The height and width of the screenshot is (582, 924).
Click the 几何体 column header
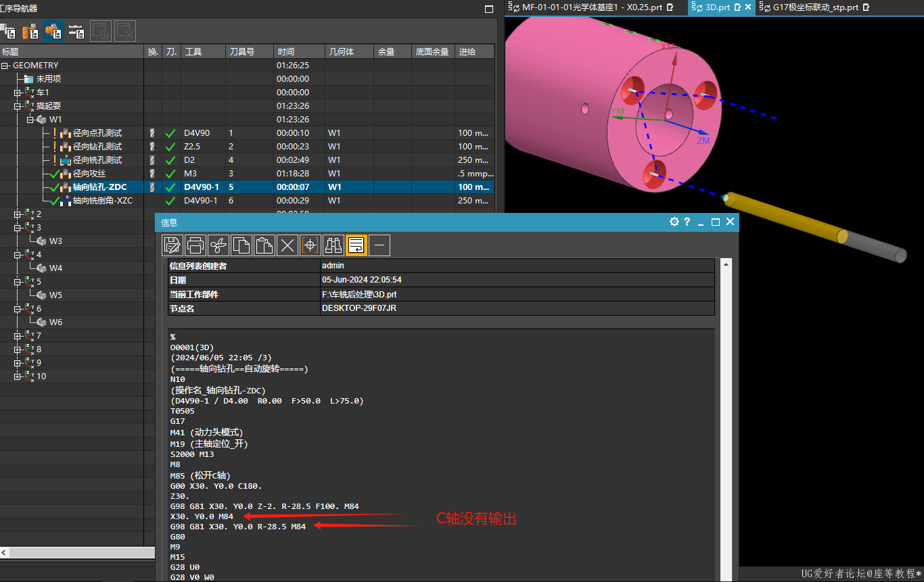pyautogui.click(x=349, y=52)
